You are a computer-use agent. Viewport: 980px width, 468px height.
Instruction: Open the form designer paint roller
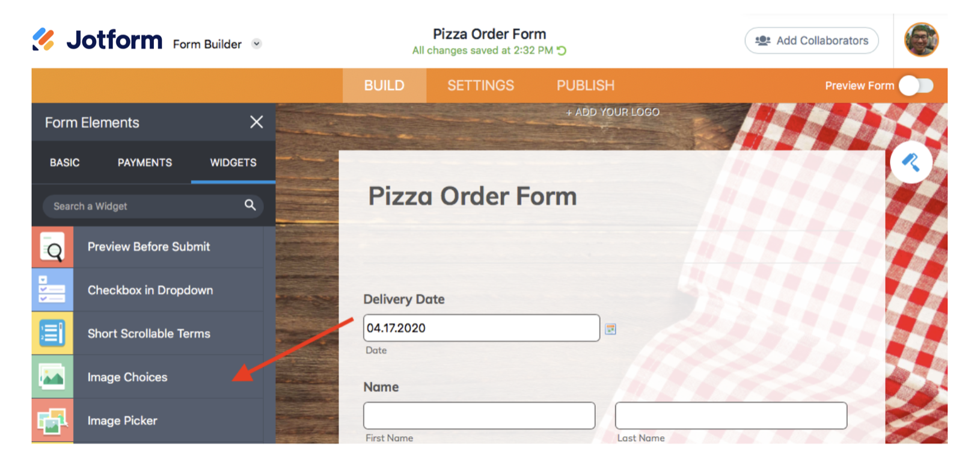[911, 162]
